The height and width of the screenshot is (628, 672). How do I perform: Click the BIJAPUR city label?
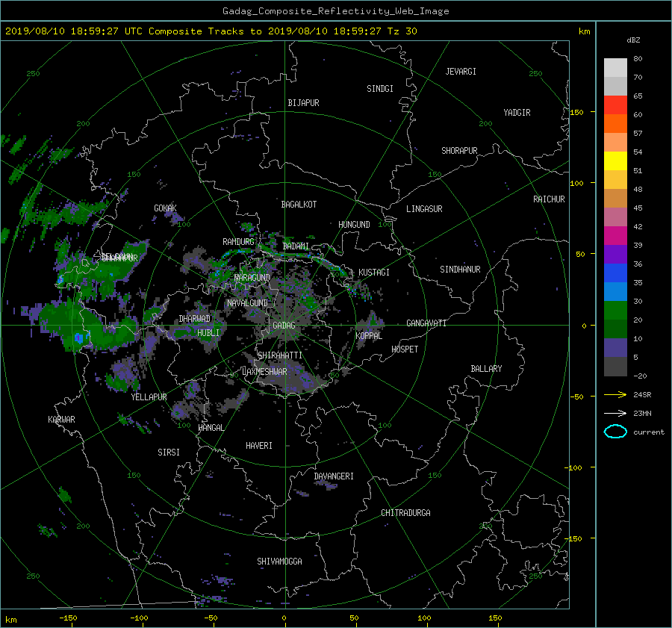pos(303,103)
